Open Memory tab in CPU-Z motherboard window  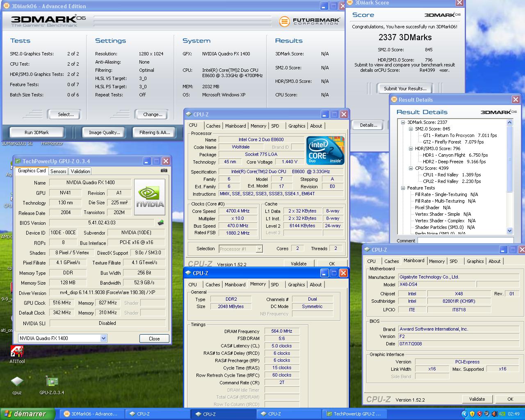(x=437, y=261)
